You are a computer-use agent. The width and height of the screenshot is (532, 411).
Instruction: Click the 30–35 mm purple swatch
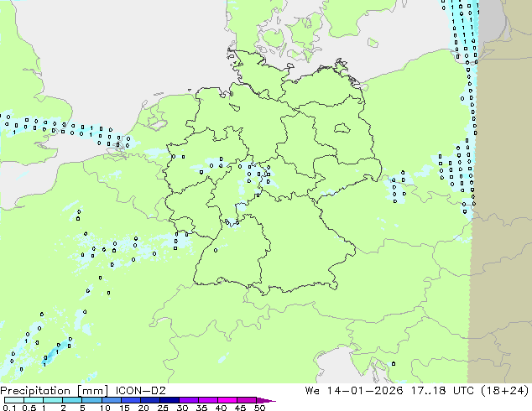point(188,400)
